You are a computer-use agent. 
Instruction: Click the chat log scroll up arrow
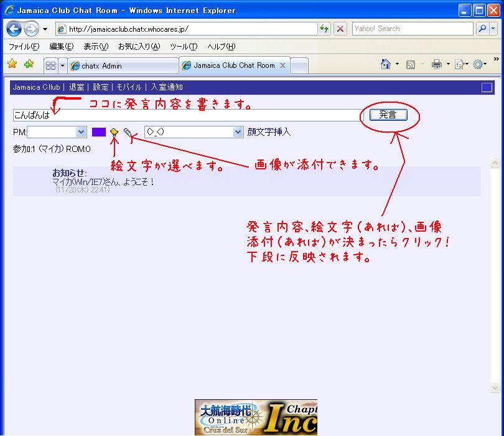coord(495,163)
